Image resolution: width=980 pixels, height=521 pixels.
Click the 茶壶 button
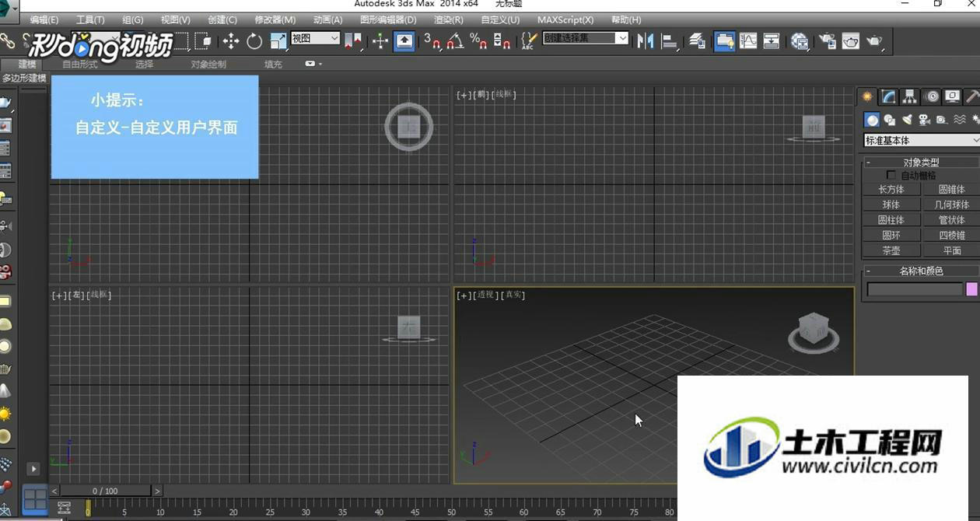(891, 250)
